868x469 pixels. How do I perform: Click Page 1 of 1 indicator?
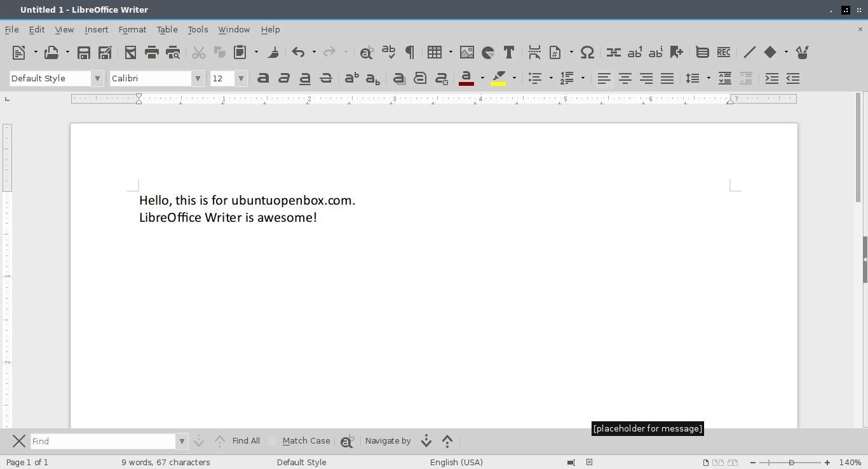click(x=27, y=462)
